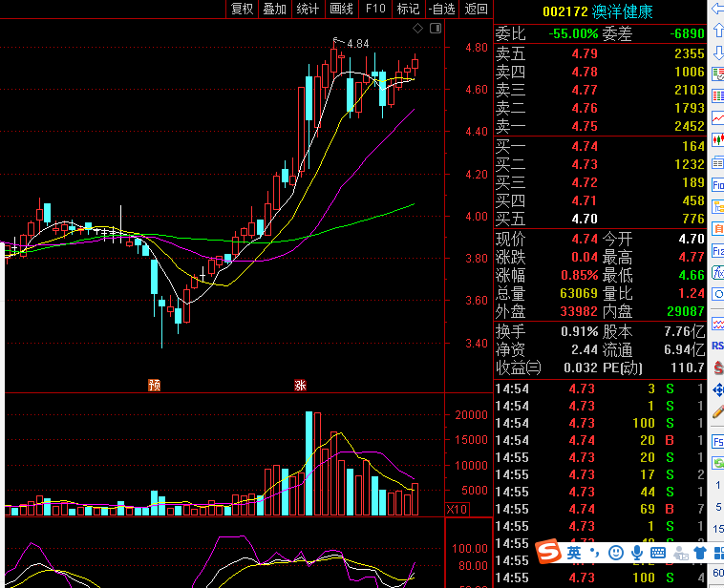
Task: Open the Sogou emoji smiley icon
Action: 616,553
